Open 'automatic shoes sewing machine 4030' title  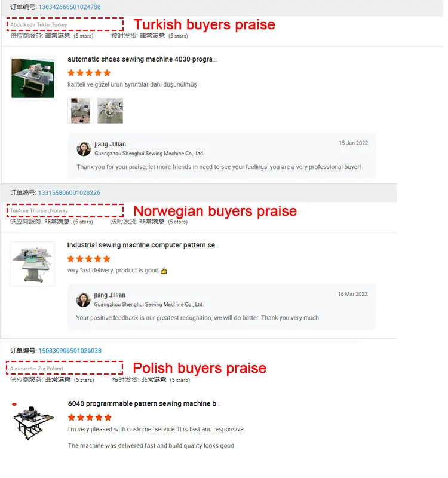tap(142, 59)
